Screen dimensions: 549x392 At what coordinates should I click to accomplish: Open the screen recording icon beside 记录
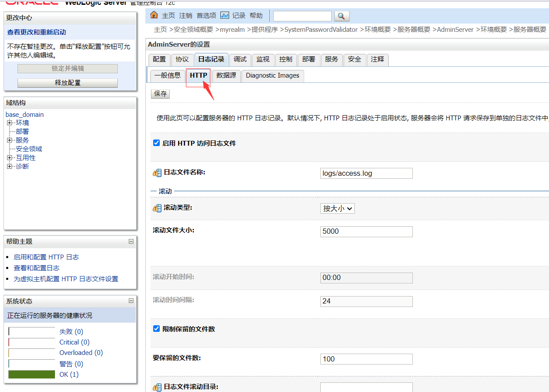click(x=225, y=15)
